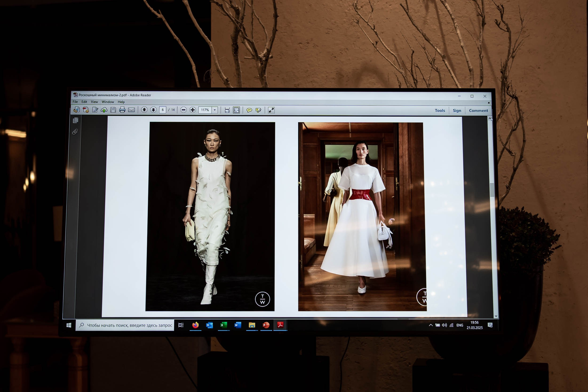Click the Print file toolbar icon
This screenshot has height=392, width=588.
coord(122,110)
